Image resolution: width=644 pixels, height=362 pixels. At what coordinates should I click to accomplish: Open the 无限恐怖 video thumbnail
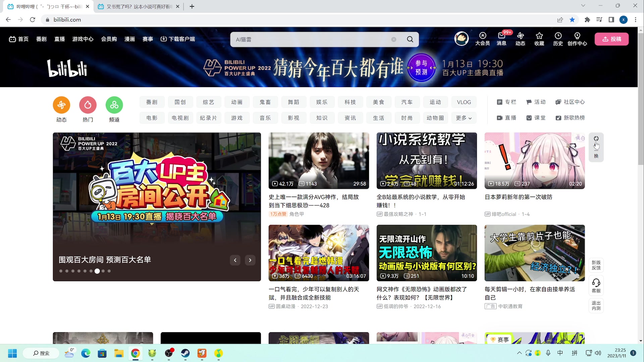(427, 253)
